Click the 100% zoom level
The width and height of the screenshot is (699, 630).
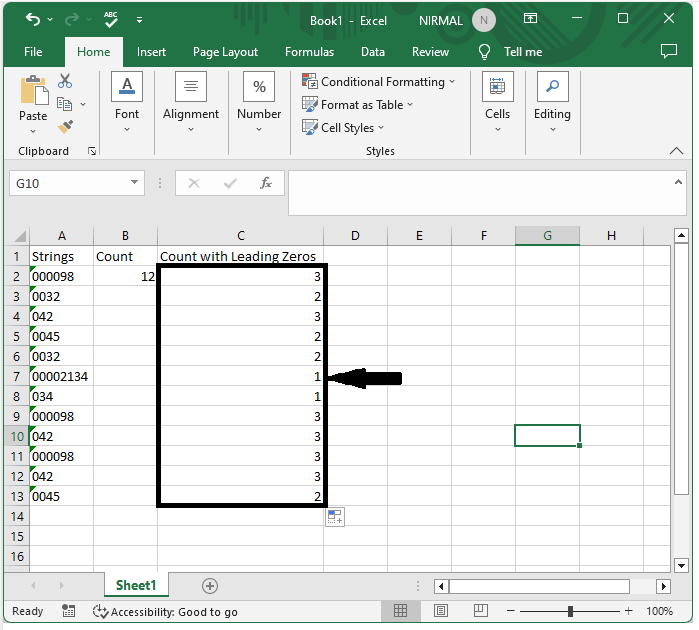659,611
